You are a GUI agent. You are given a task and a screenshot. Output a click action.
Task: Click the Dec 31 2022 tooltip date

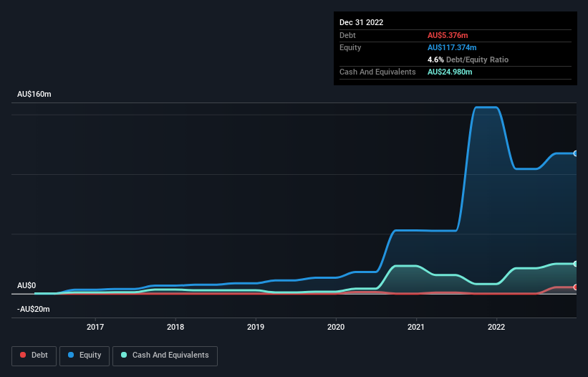362,22
